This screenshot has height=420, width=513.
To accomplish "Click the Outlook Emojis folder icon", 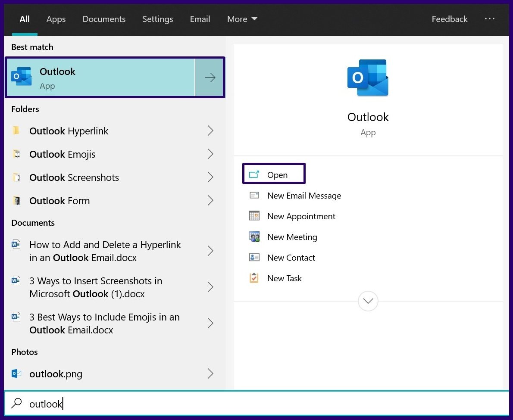I will coord(16,154).
